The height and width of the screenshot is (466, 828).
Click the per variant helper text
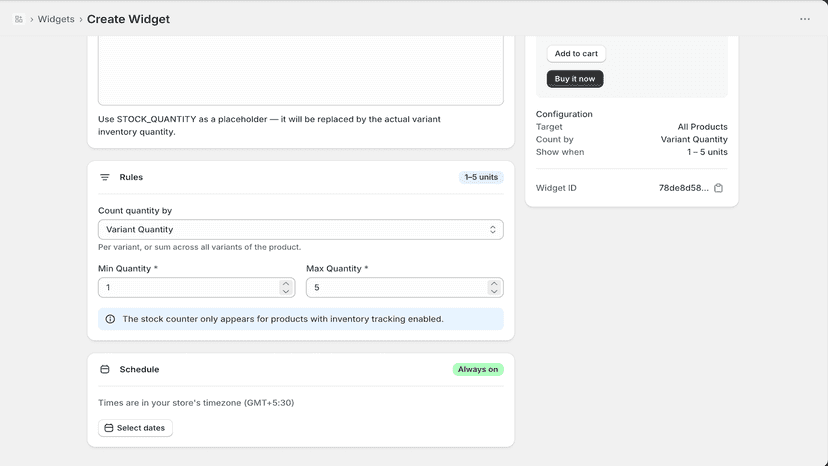coord(200,247)
